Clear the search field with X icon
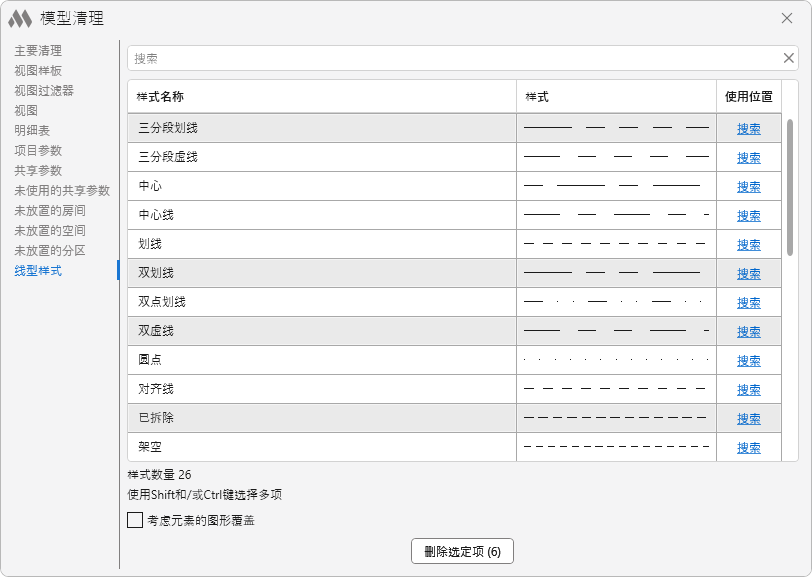Viewport: 812px width, 577px height. pyautogui.click(x=788, y=58)
